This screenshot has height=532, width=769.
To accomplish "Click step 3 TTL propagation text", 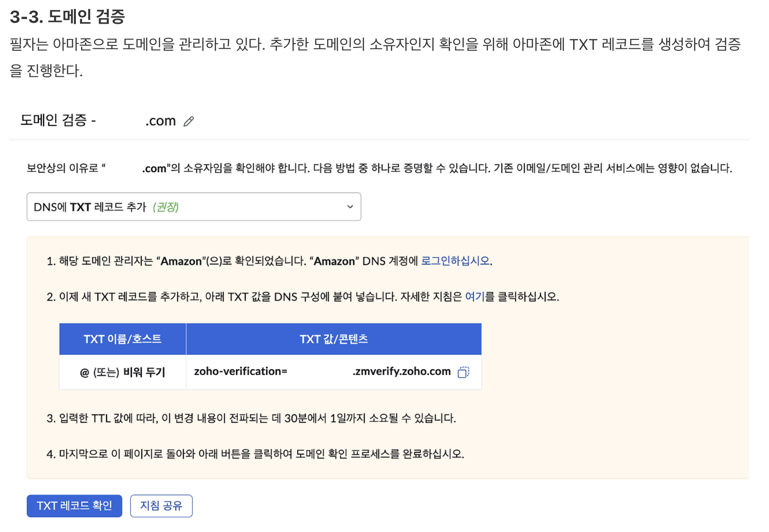I will (251, 418).
